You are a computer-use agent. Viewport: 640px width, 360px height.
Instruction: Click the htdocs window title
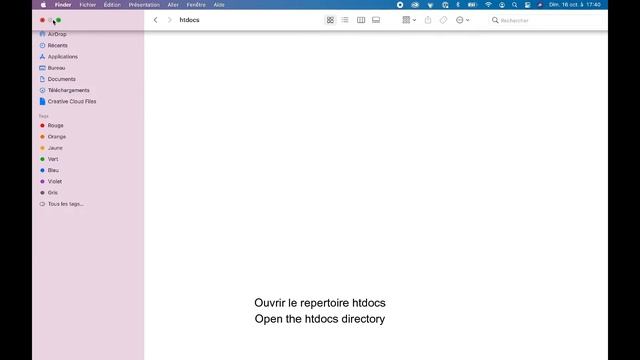pos(189,20)
